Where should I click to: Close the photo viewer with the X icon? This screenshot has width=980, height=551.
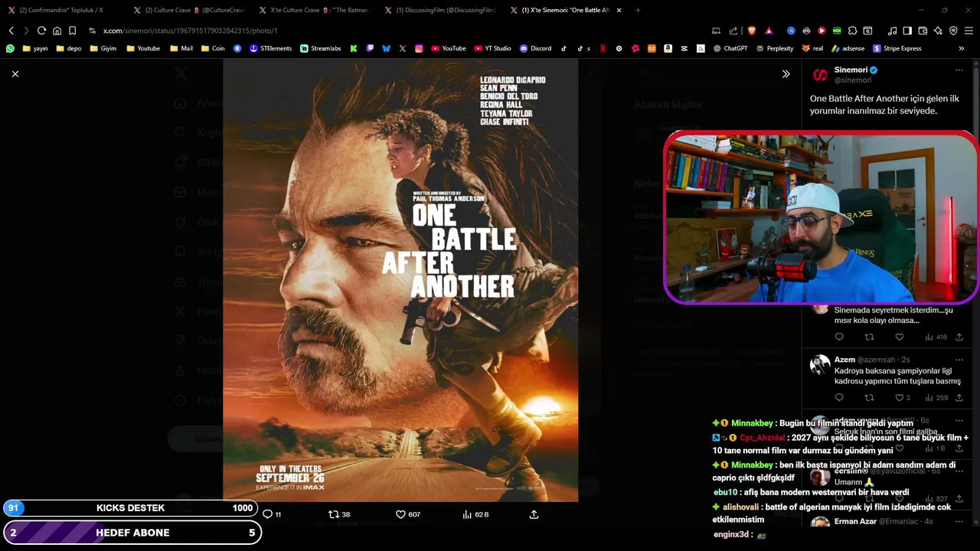click(15, 73)
